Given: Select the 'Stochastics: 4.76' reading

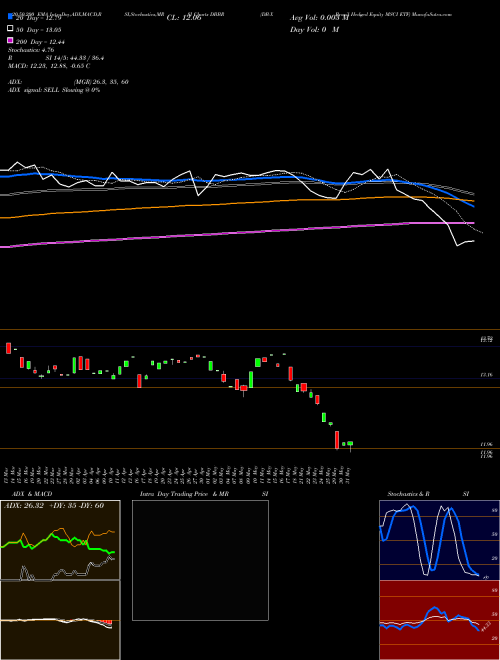Looking at the screenshot, I should [31, 50].
